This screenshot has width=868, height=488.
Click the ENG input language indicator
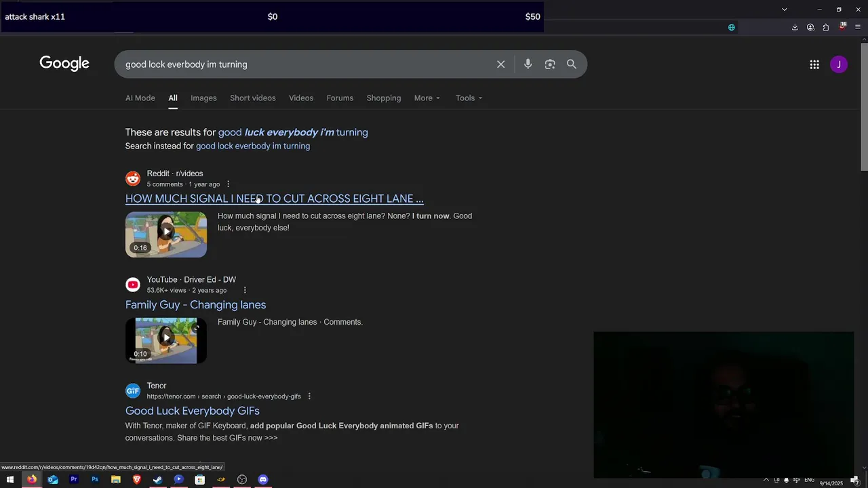pyautogui.click(x=809, y=480)
